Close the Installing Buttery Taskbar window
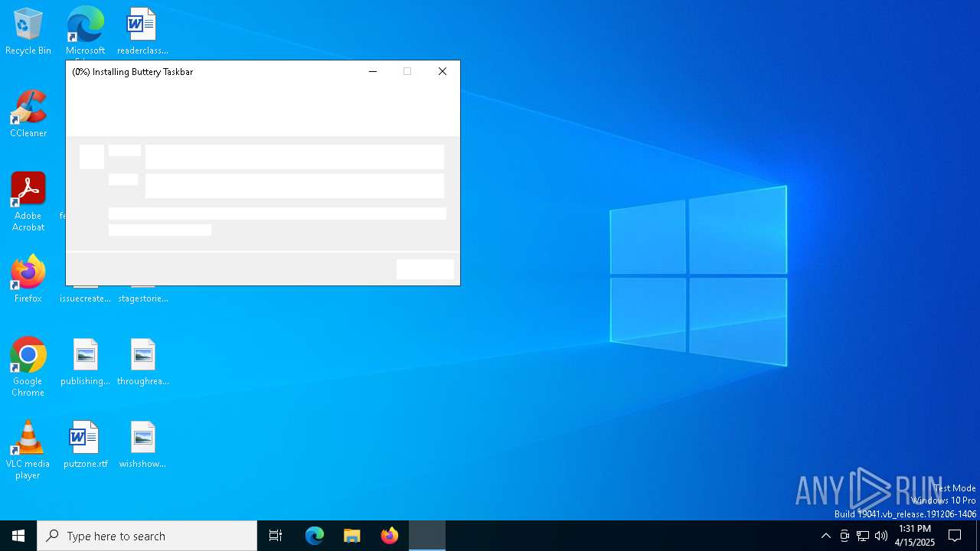The height and width of the screenshot is (551, 980). click(x=443, y=71)
